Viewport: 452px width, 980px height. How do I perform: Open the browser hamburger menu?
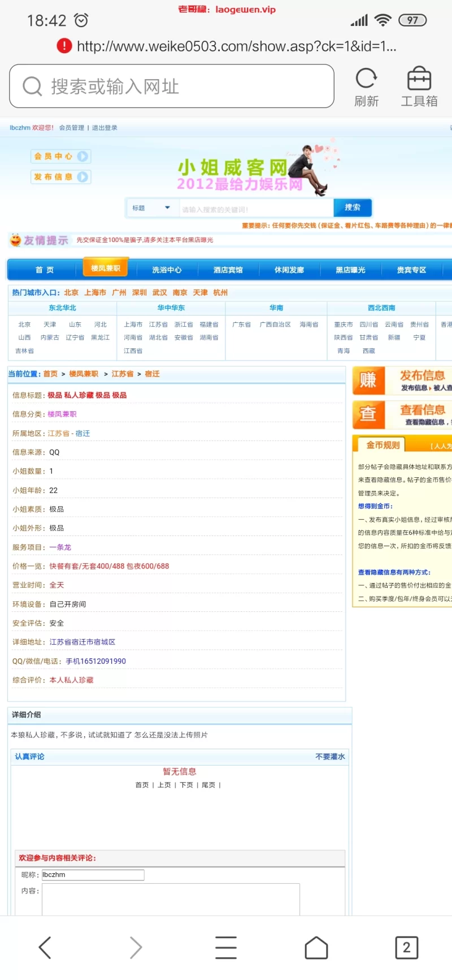click(x=226, y=947)
